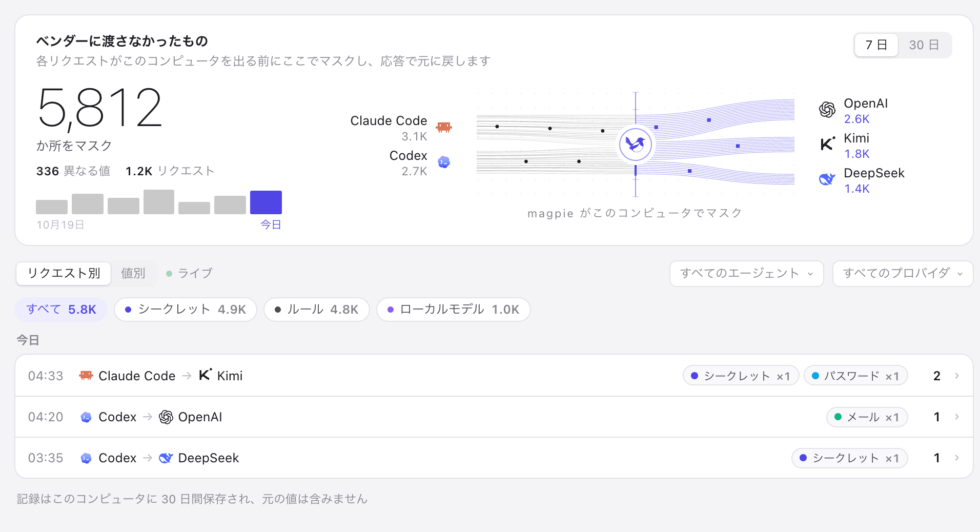The width and height of the screenshot is (980, 532).
Task: Click the 5,812 masked total
Action: (x=100, y=108)
